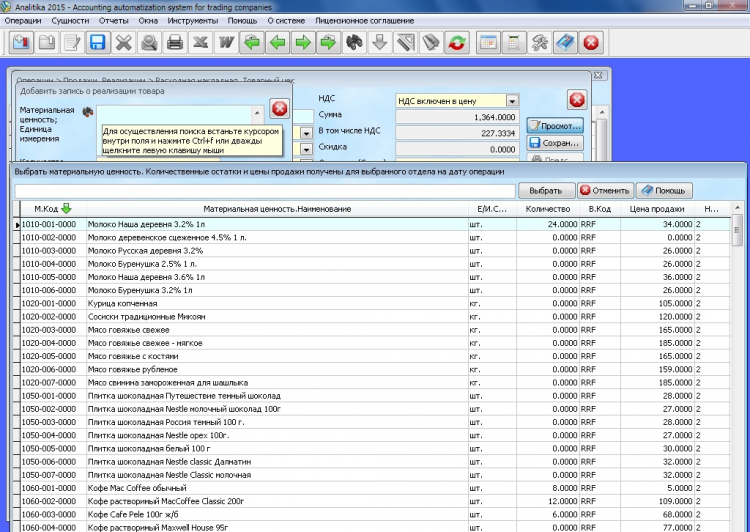Screen dimensions: 750x532
Task: Click the open folder toolbar icon
Action: tap(47, 43)
